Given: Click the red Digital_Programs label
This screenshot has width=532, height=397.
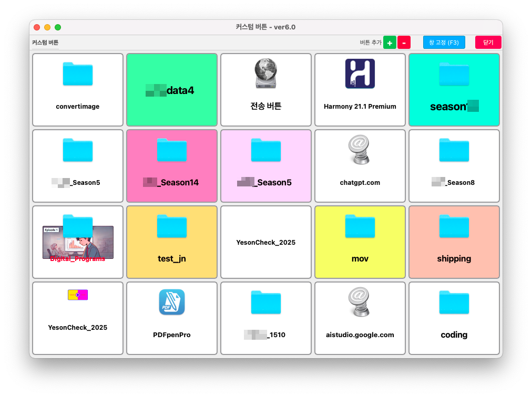Looking at the screenshot, I should coord(78,259).
